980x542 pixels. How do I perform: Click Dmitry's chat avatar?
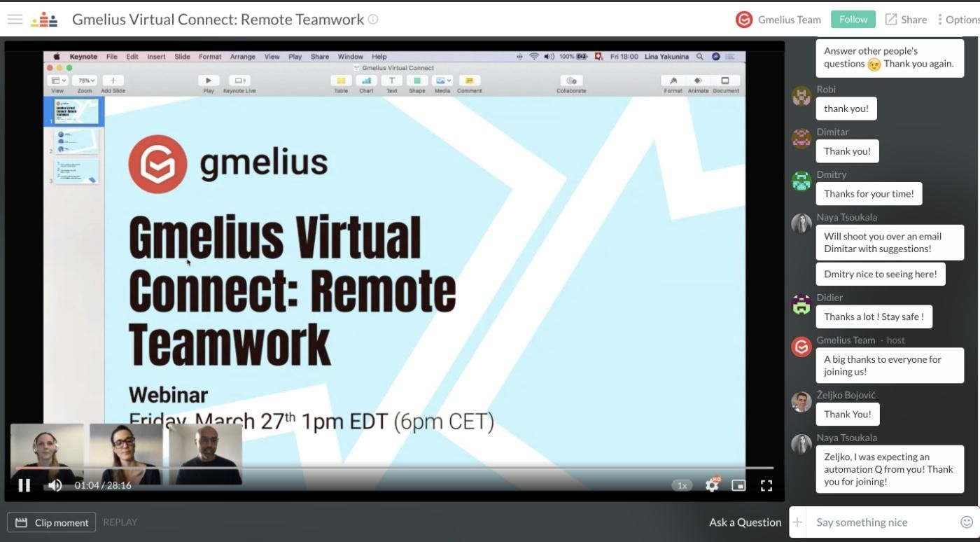[801, 181]
